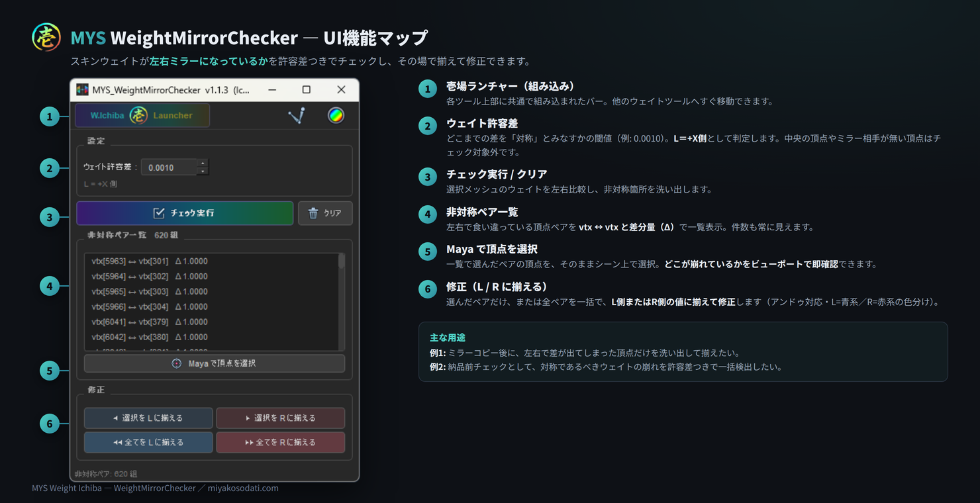The image size is (980, 503).
Task: Click the 非対称ペア: 620 組 status text
Action: coord(106,474)
